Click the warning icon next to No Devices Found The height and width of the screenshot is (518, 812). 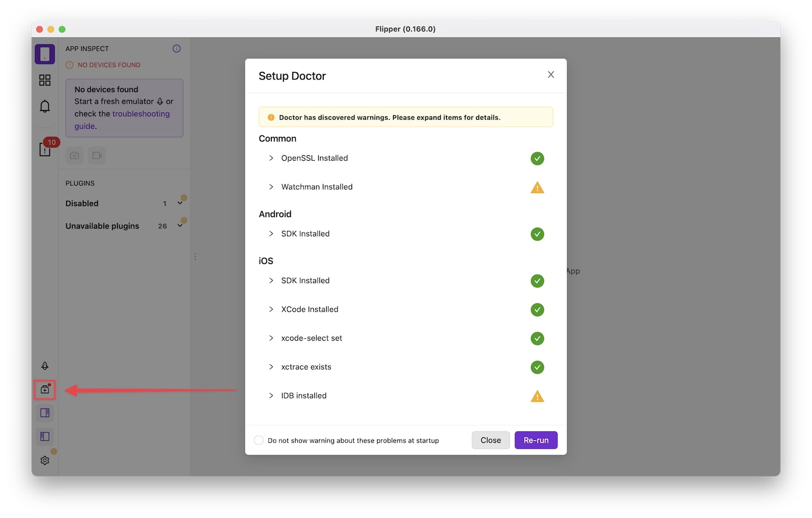click(69, 65)
